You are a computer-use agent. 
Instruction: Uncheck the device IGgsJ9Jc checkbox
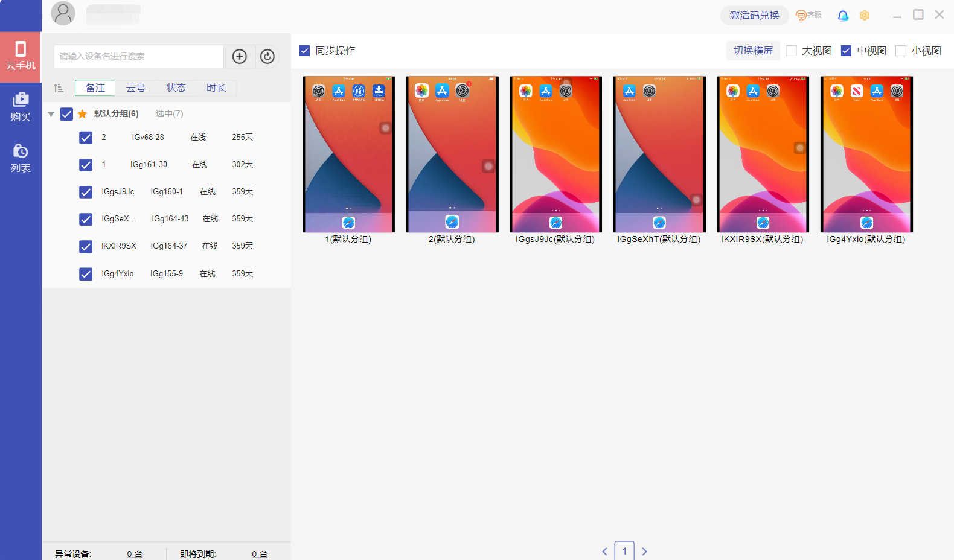point(86,192)
